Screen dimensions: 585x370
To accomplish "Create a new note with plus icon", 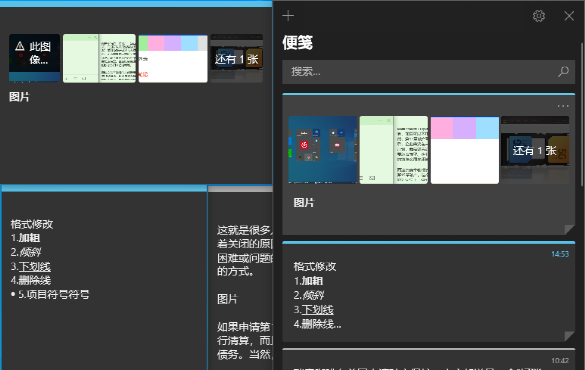I will point(288,16).
